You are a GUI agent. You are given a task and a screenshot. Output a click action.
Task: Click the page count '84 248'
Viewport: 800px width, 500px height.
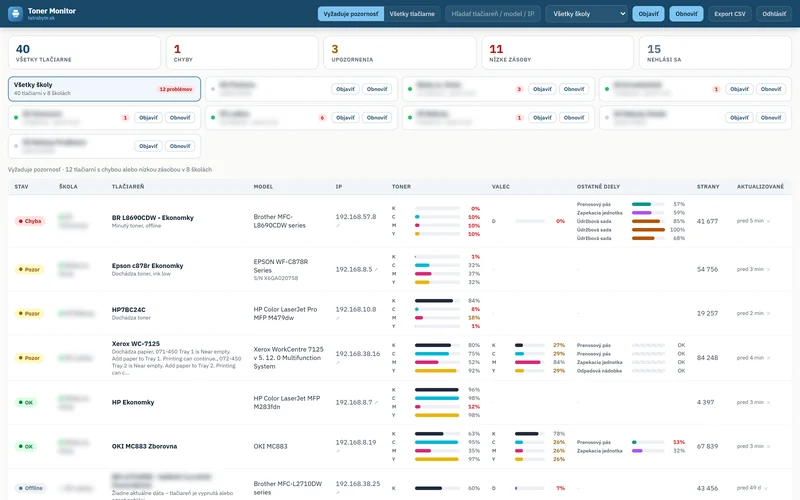tap(708, 358)
